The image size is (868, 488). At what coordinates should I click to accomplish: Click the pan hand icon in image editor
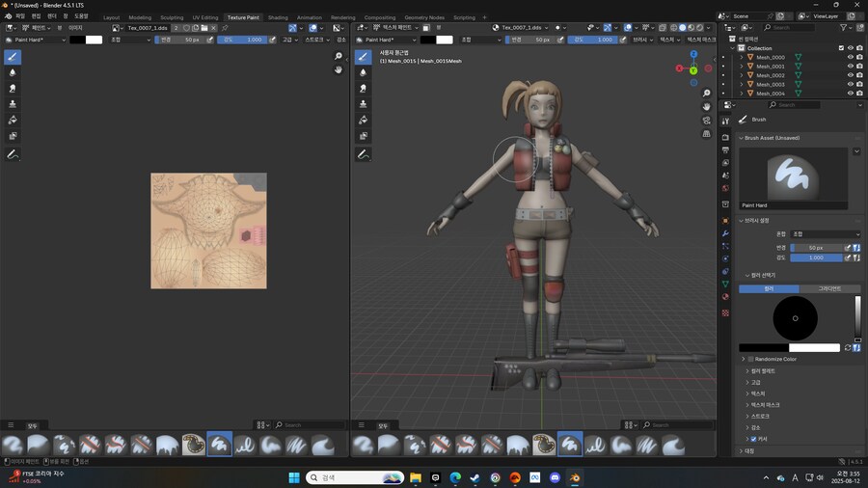pyautogui.click(x=339, y=69)
